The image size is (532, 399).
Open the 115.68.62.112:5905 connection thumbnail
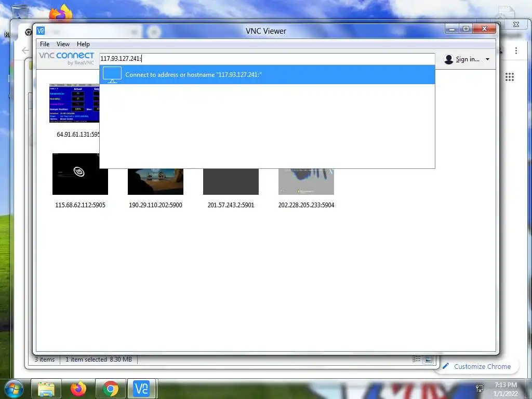(x=80, y=174)
